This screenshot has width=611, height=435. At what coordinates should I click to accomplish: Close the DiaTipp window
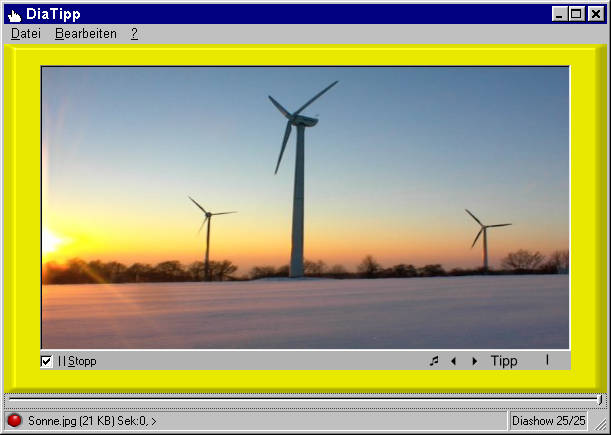(x=594, y=14)
